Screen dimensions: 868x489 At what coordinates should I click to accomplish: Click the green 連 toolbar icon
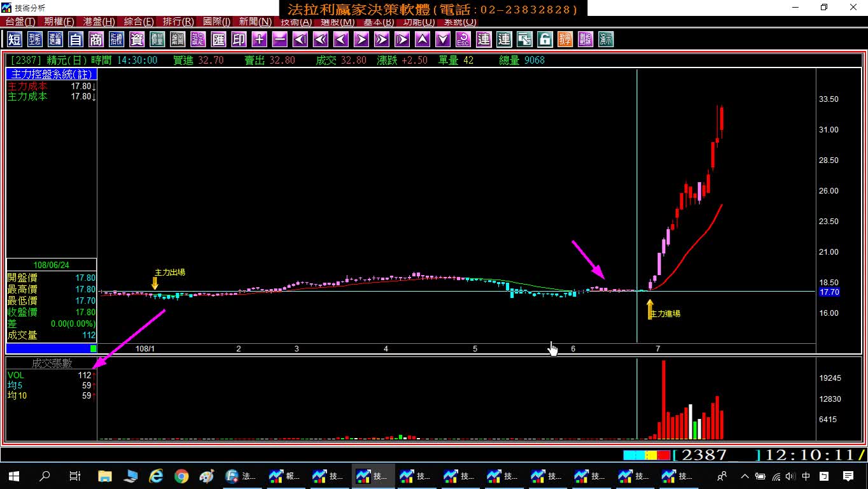[503, 39]
